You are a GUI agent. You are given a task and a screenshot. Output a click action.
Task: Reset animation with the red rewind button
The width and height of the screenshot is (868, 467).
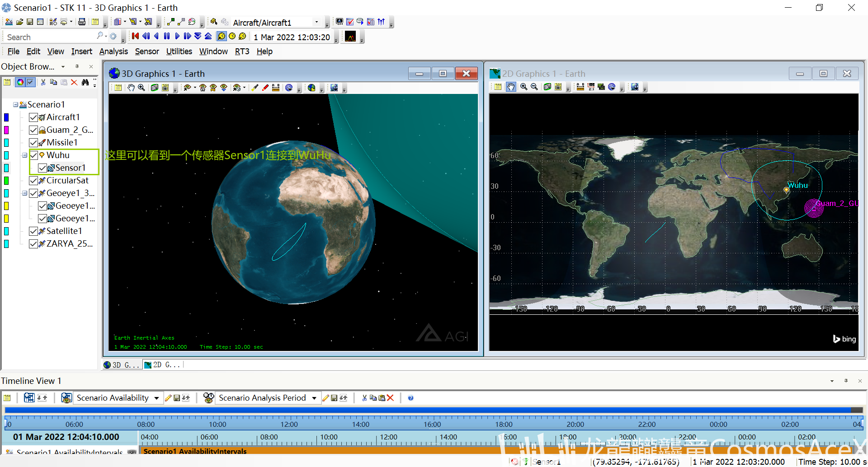(x=135, y=36)
